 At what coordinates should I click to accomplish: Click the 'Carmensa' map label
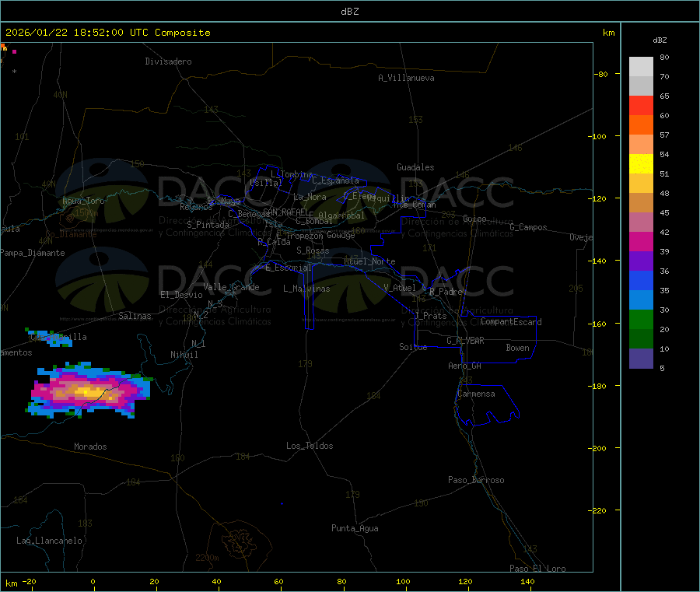point(476,394)
